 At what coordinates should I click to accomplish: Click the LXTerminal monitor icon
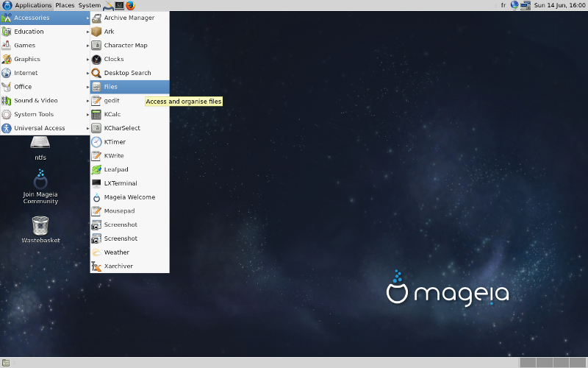pyautogui.click(x=96, y=183)
